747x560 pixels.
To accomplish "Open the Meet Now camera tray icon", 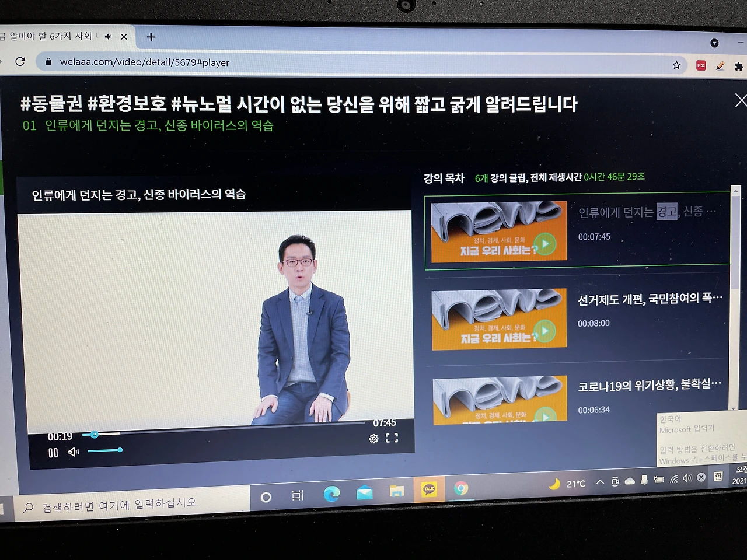I will (x=615, y=481).
